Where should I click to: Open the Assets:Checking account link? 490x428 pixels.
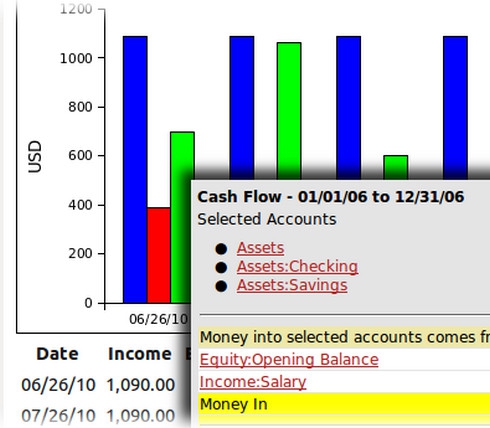pyautogui.click(x=297, y=267)
